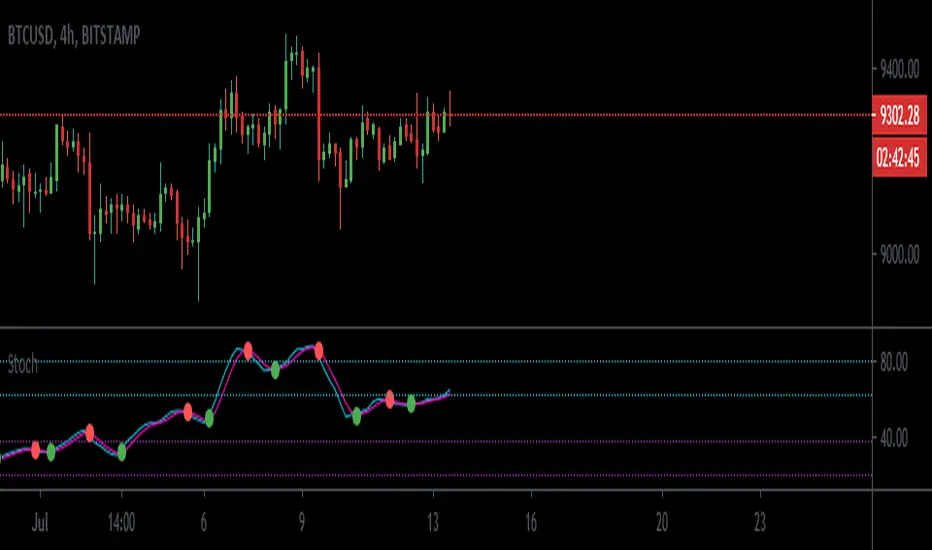
Task: Click the 02:42:45 countdown timer label
Action: (899, 158)
